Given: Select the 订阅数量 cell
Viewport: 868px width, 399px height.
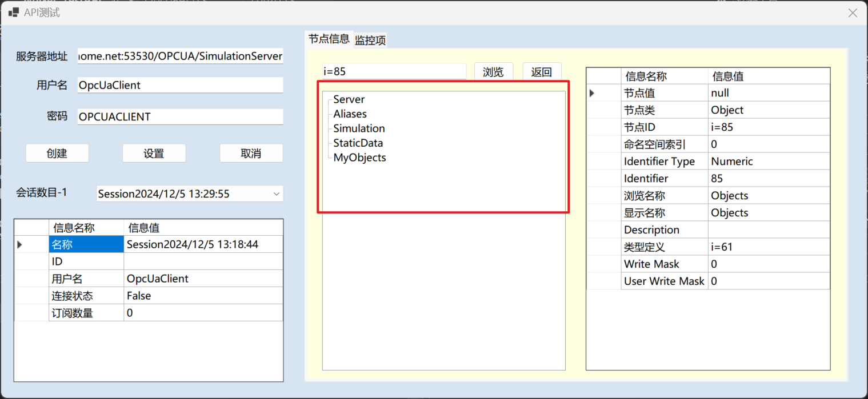Looking at the screenshot, I should point(86,313).
